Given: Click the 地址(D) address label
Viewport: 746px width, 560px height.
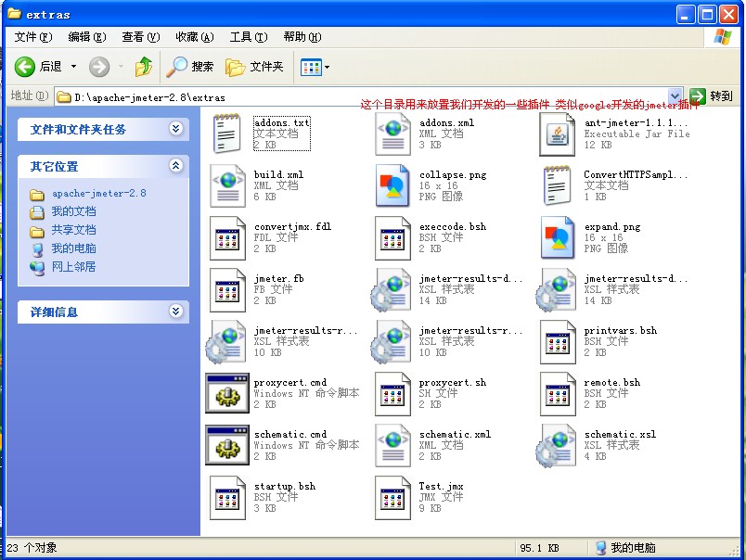Looking at the screenshot, I should tap(30, 96).
